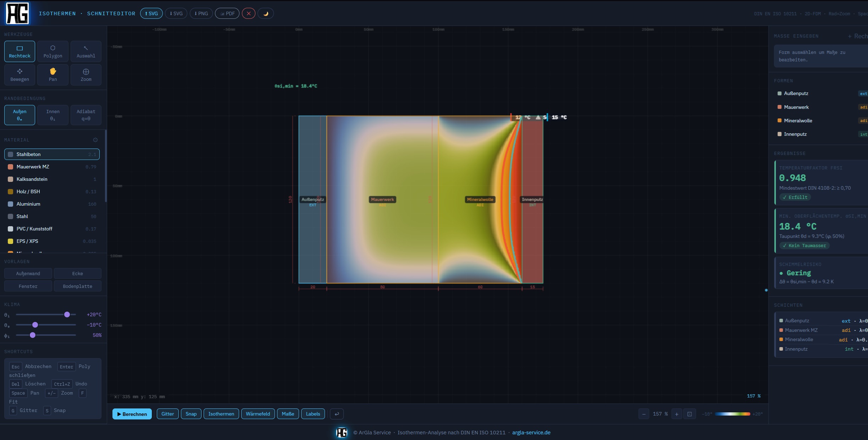Undo with the return arrow button
Image resolution: width=868 pixels, height=440 pixels.
click(x=337, y=414)
